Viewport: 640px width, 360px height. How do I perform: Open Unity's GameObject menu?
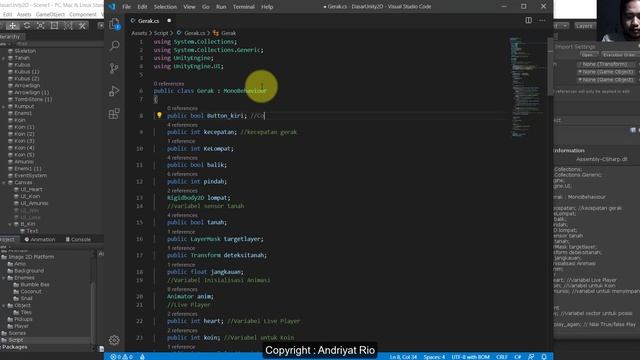coord(50,14)
